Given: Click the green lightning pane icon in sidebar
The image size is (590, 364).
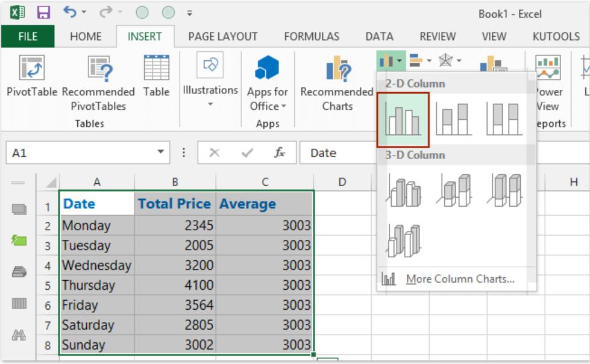Looking at the screenshot, I should click(x=17, y=239).
